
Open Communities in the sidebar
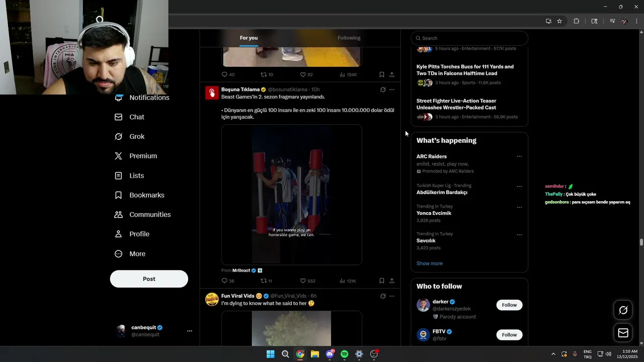pyautogui.click(x=142, y=215)
